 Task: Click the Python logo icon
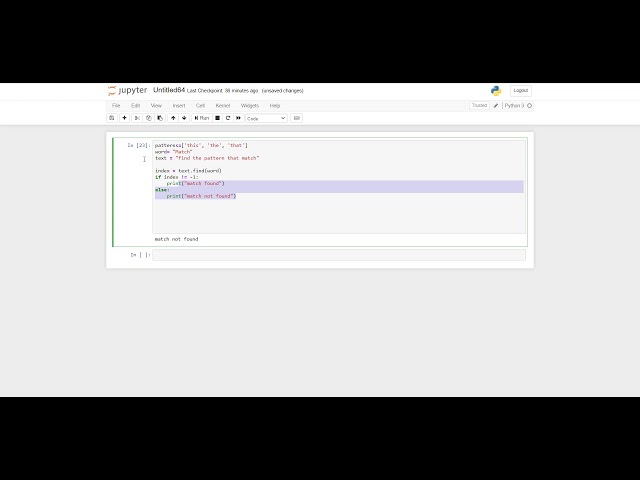[x=496, y=91]
